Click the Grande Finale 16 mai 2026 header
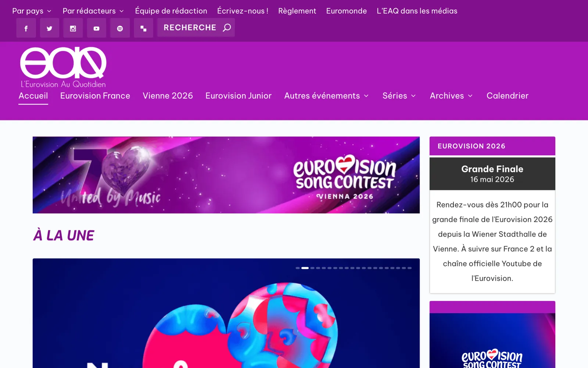The width and height of the screenshot is (588, 368). (492, 174)
